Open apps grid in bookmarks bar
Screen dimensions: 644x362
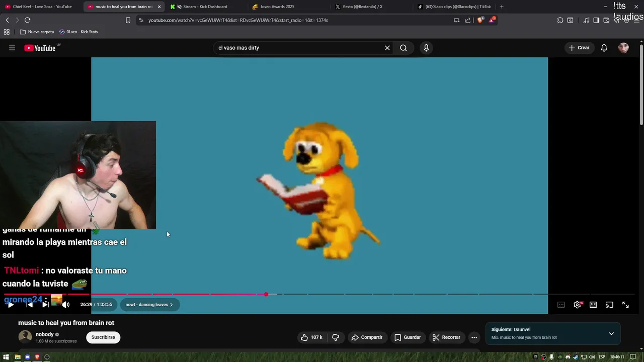7,32
